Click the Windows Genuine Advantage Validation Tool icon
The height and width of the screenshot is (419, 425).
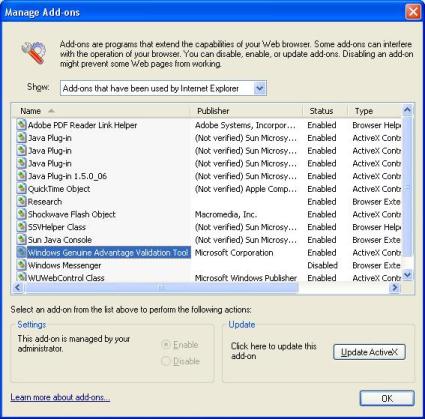click(21, 252)
